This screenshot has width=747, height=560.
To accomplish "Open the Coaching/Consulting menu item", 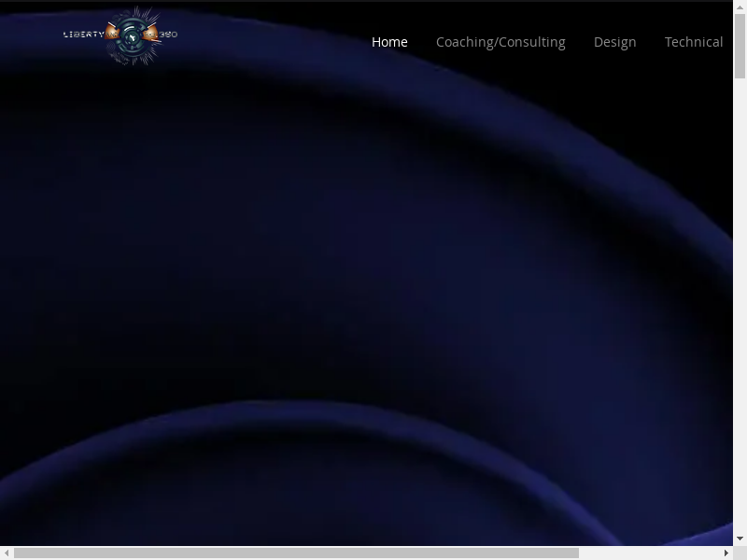I will pyautogui.click(x=500, y=42).
